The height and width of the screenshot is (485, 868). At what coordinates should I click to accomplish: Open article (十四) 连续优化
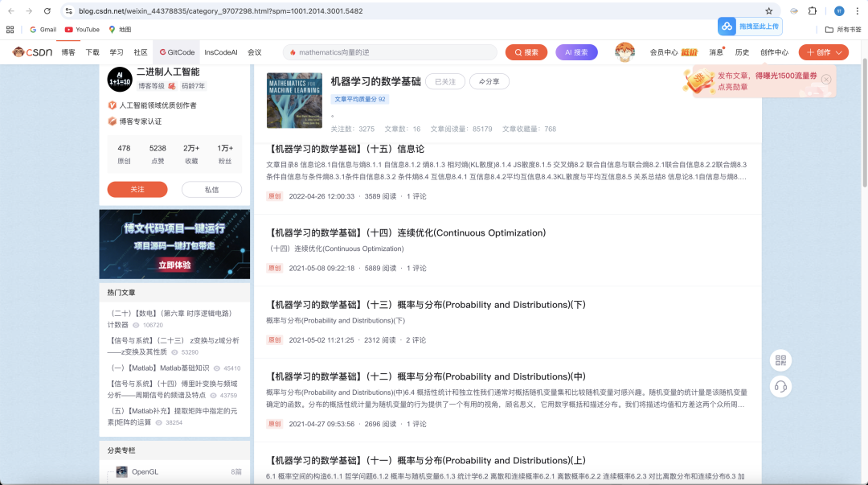[407, 232]
